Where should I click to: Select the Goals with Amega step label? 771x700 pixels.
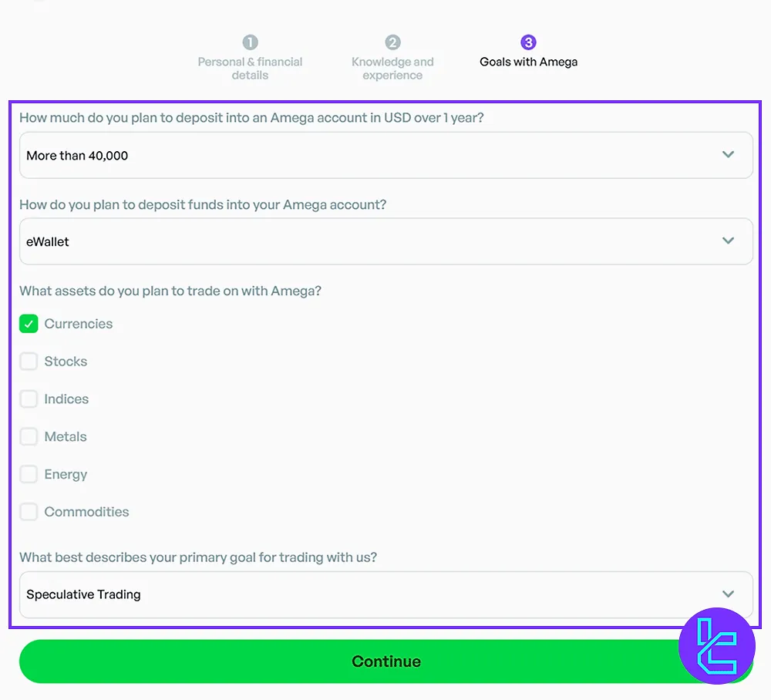[529, 62]
